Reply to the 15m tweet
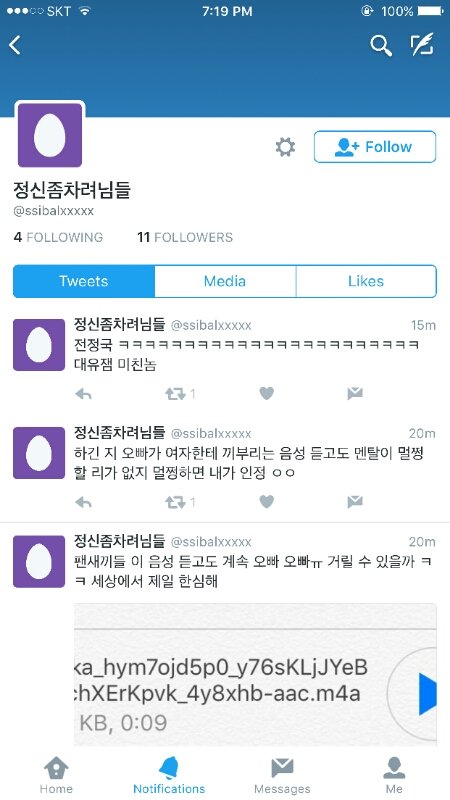 tap(83, 393)
